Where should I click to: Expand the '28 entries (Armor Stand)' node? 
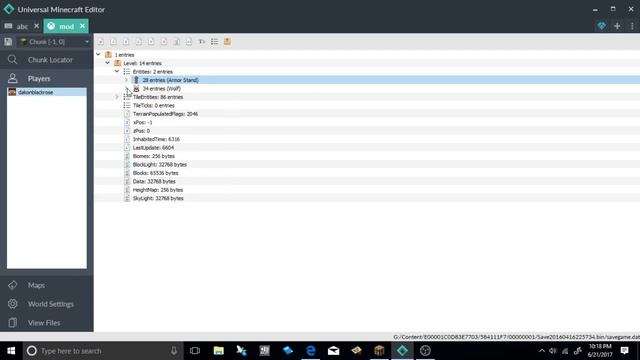point(127,80)
